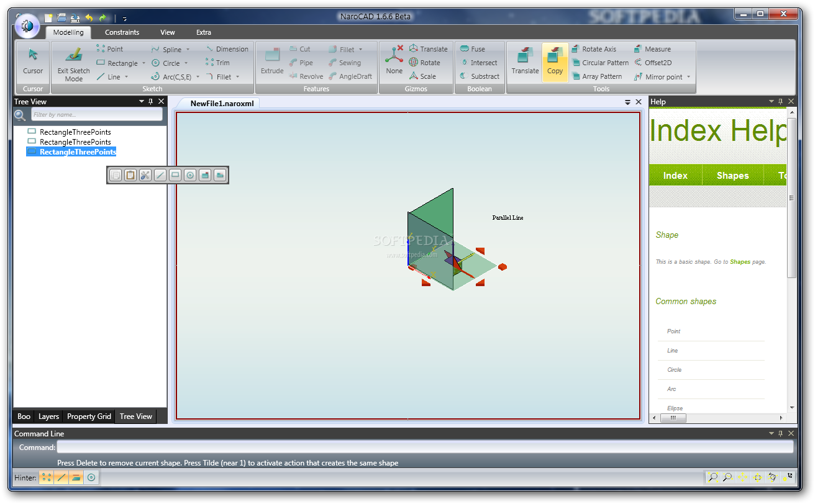Click the highlighted Copy tool

coord(555,61)
